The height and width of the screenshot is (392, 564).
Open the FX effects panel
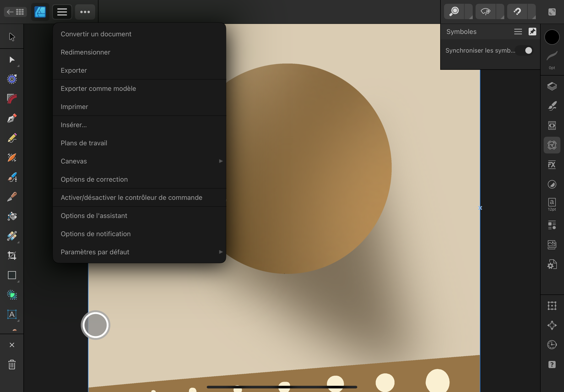tap(552, 164)
